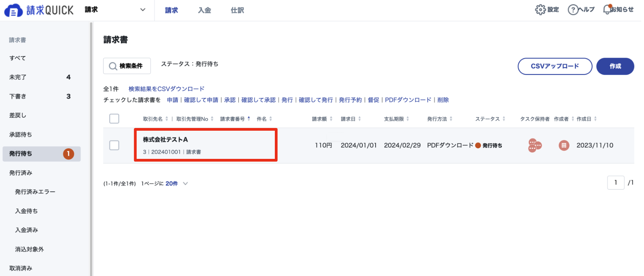Open the 株式会社テストA invoice row
Image resolution: width=644 pixels, height=276 pixels.
[368, 145]
